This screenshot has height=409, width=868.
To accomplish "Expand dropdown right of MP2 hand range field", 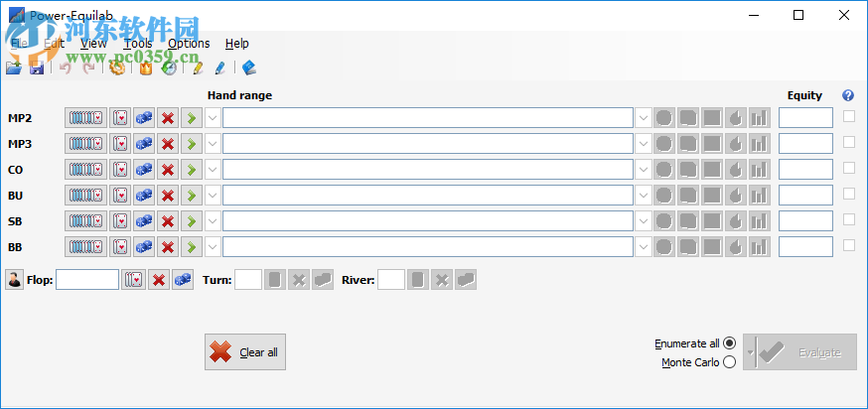I will [644, 118].
